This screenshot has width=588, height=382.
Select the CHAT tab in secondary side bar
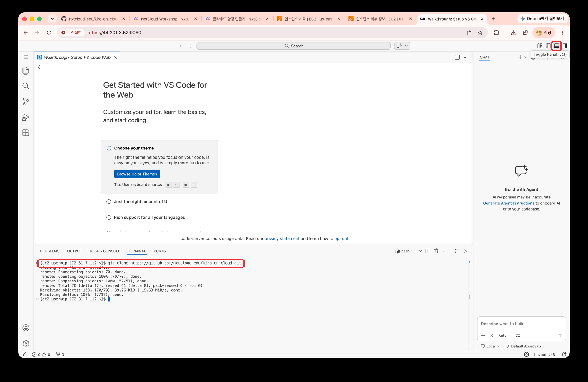pyautogui.click(x=485, y=58)
